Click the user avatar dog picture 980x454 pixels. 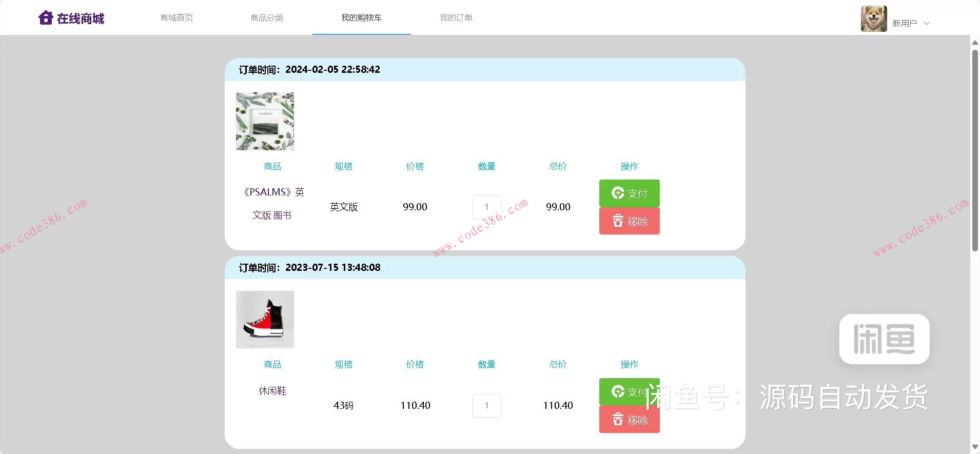[873, 19]
